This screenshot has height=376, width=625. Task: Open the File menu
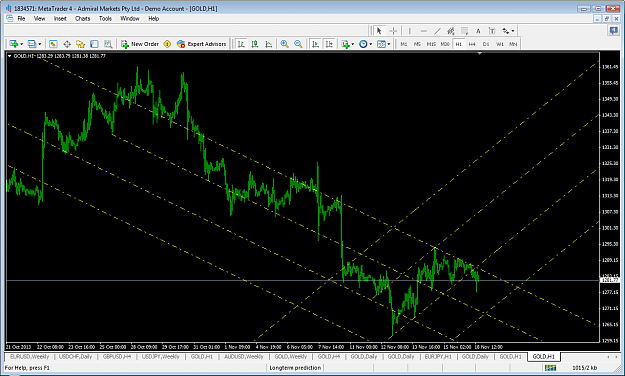point(21,18)
